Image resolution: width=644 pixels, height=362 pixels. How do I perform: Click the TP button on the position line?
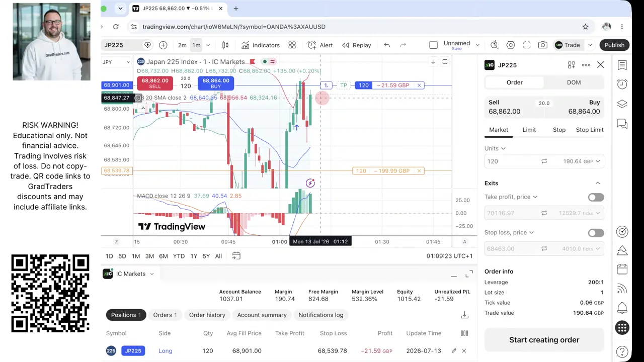[344, 85]
